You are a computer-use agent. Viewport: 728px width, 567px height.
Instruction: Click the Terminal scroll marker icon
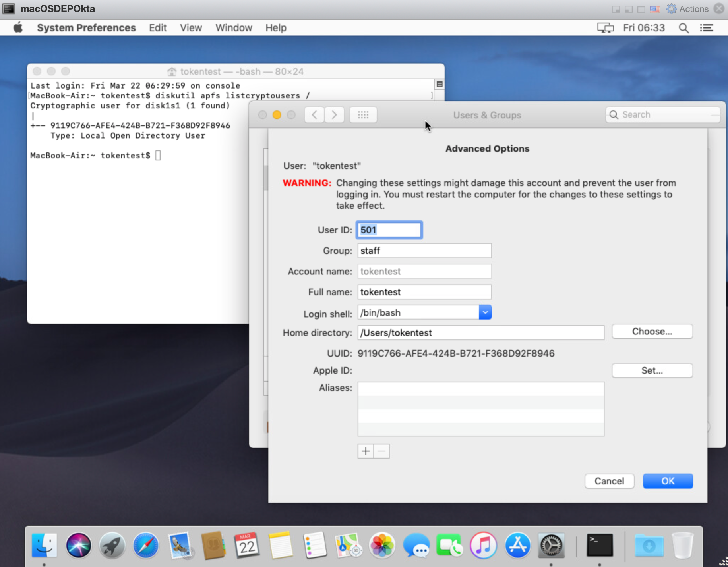(439, 84)
